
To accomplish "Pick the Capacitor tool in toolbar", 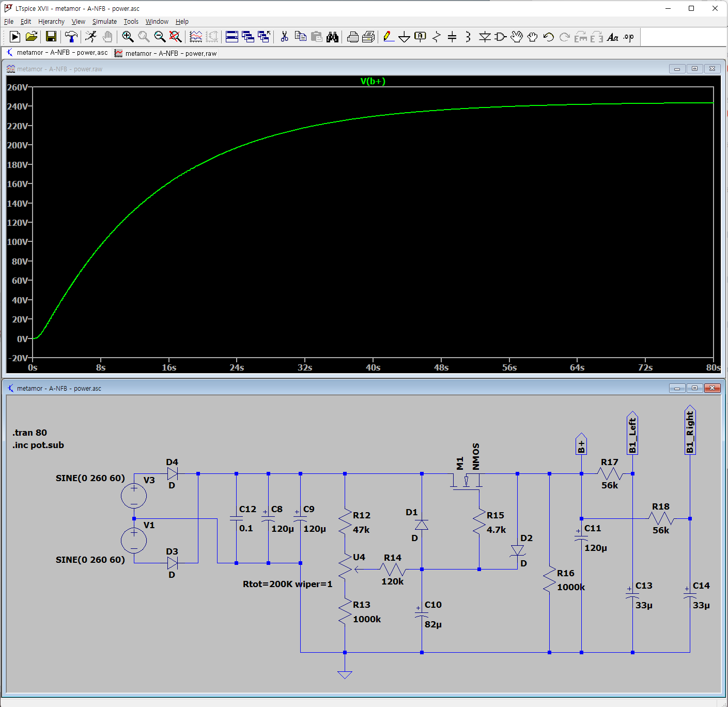I will [x=452, y=37].
